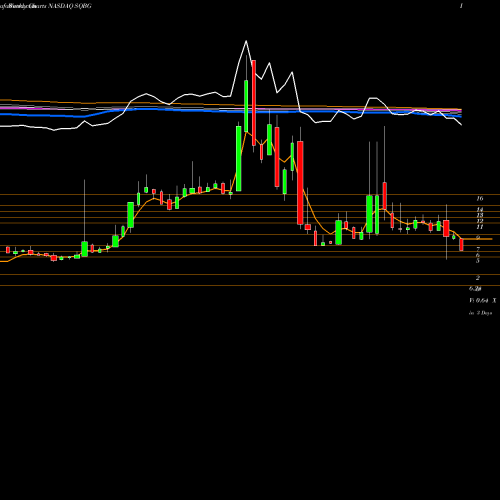Click the price axis label 5
Image resolution: width=500 pixels, height=500 pixels.
tap(478, 261)
